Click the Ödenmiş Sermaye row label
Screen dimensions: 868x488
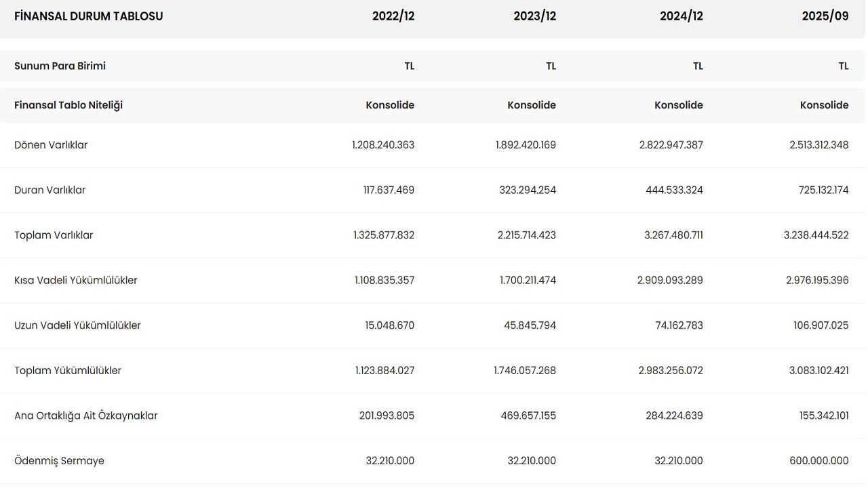(x=59, y=461)
